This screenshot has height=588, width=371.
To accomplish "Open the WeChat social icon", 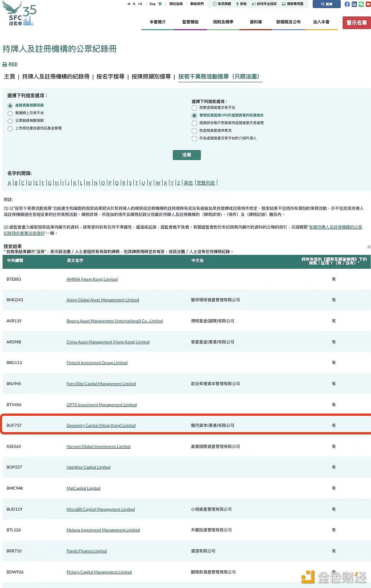I will coord(361,4).
